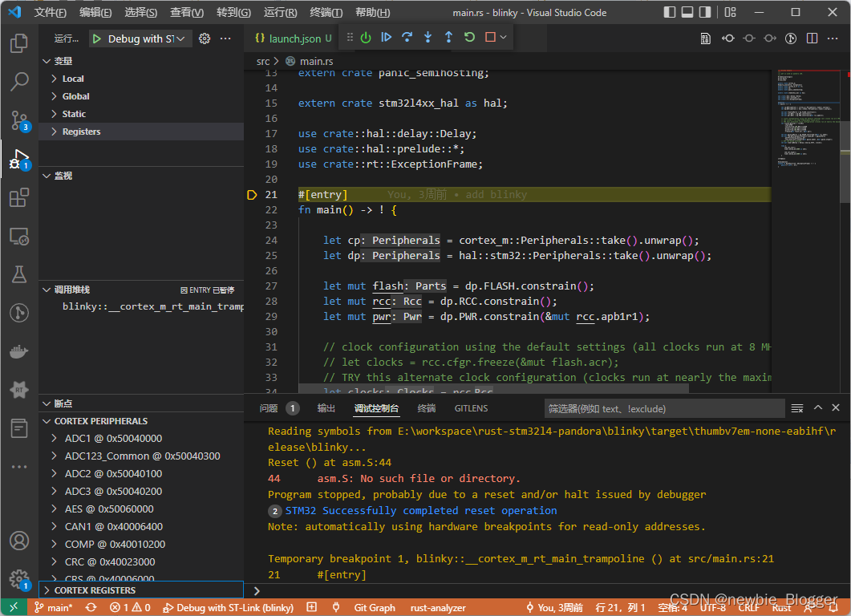Expand the Static variables node
The image size is (851, 616).
click(x=54, y=114)
